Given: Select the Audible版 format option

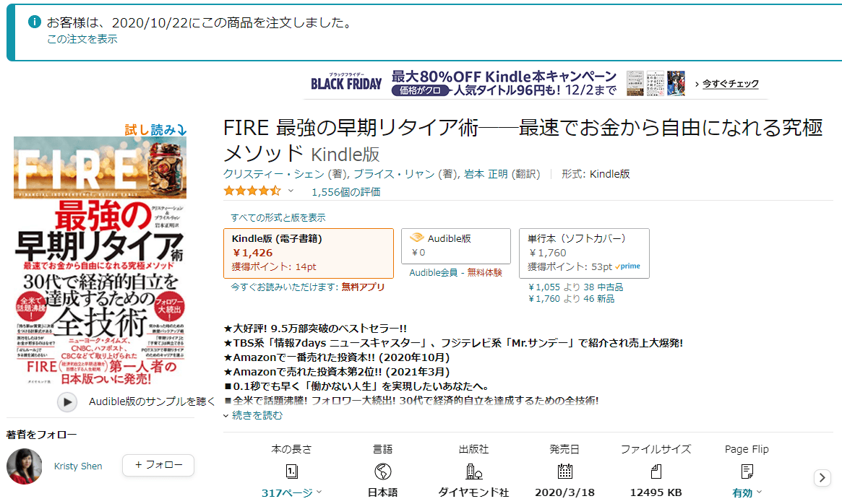Looking at the screenshot, I should tap(456, 246).
